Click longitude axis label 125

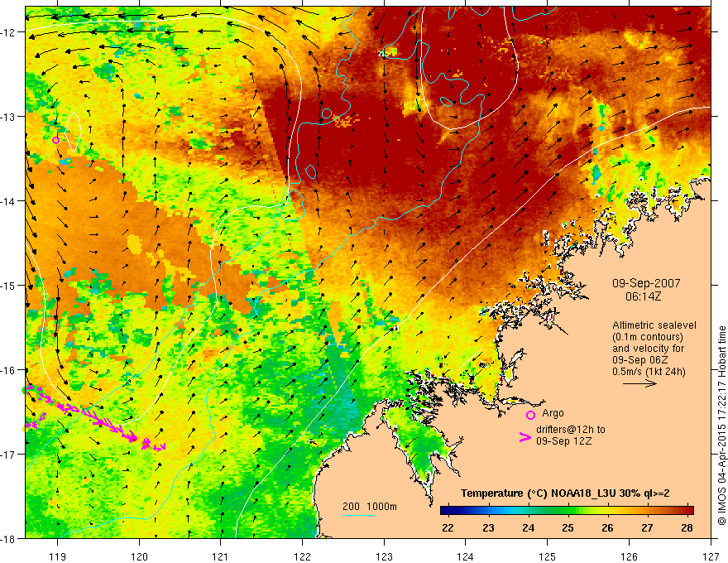coord(548,556)
